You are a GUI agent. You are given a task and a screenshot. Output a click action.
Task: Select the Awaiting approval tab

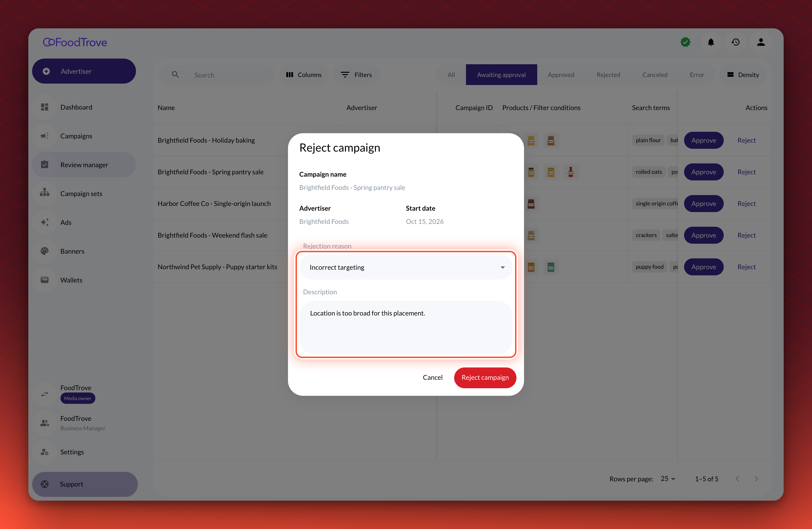click(x=501, y=75)
